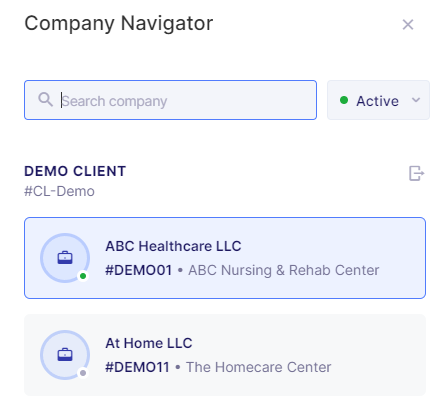This screenshot has width=438, height=408.
Task: Click the green dot in Active filter
Action: (344, 100)
